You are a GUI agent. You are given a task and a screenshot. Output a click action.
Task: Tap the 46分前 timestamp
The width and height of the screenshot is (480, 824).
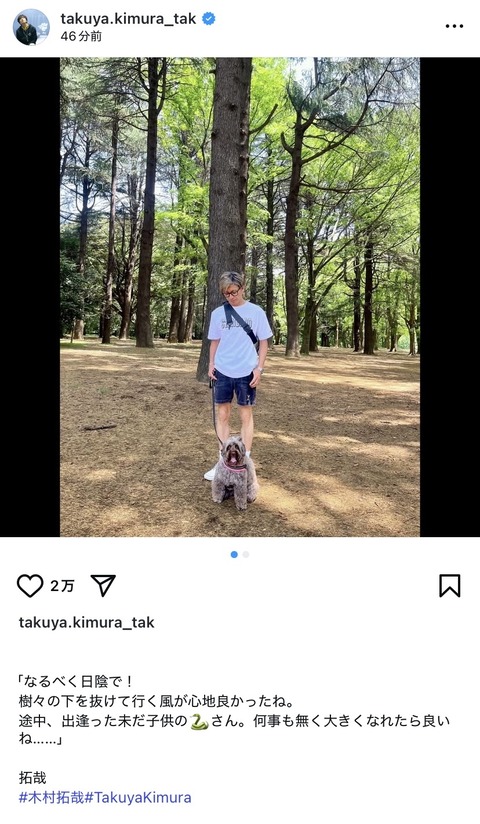(81, 36)
